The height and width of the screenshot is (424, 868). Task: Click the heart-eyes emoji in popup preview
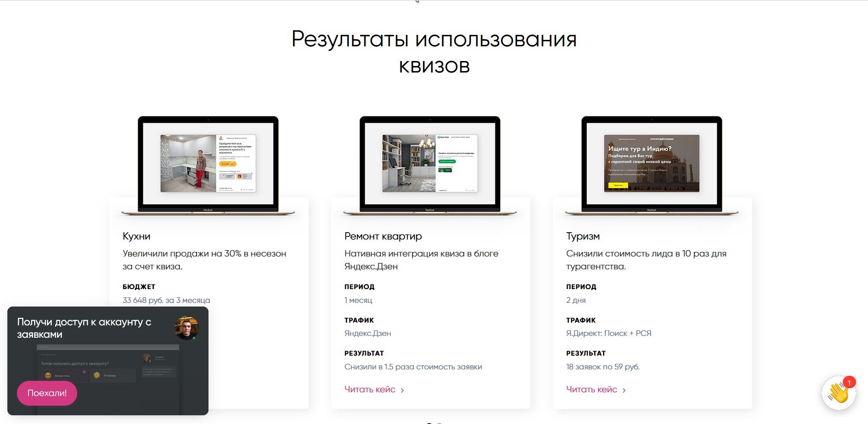[x=48, y=375]
